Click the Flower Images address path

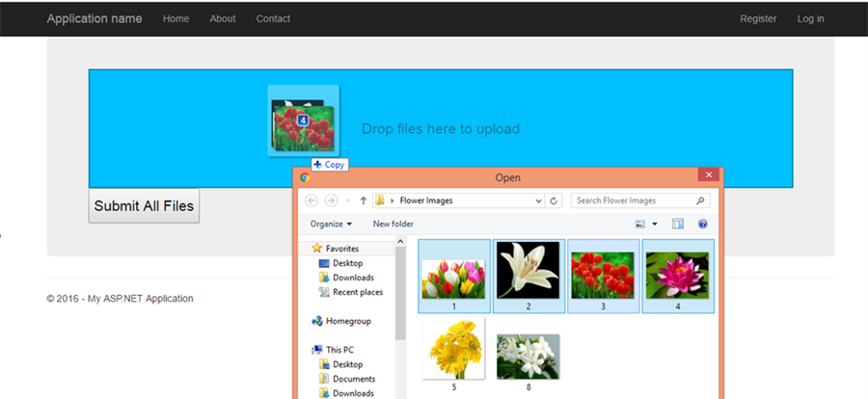(x=426, y=200)
